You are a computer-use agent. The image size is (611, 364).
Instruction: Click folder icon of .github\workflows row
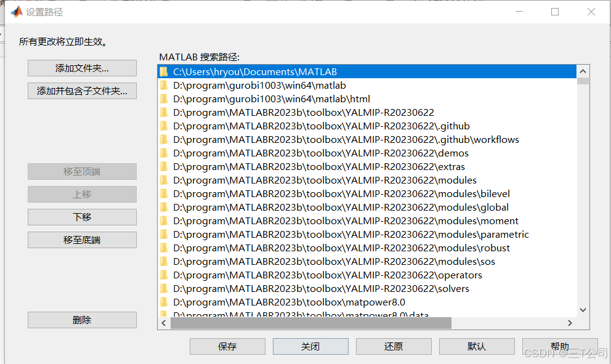(x=164, y=140)
